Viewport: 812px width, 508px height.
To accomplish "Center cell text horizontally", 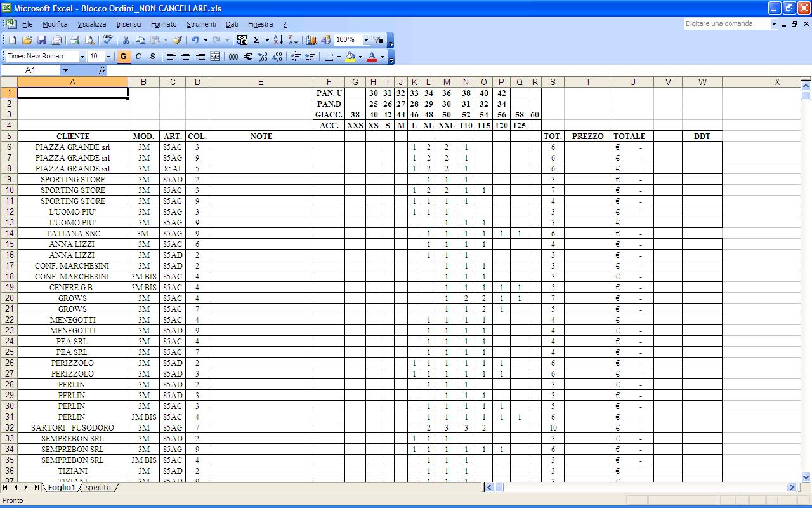I will pos(186,57).
